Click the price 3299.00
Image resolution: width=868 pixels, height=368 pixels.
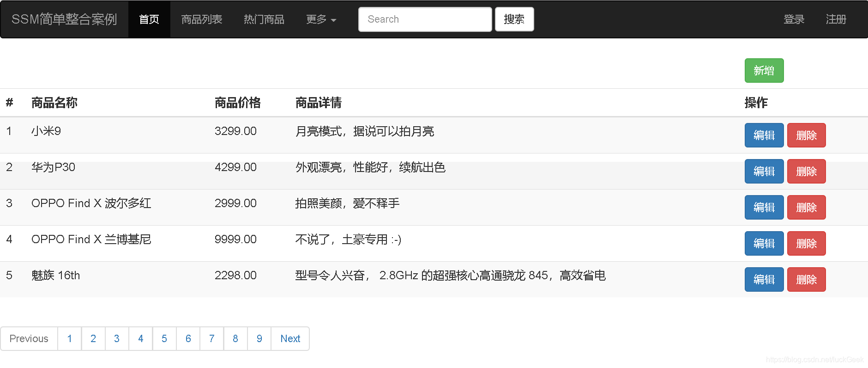[x=235, y=131]
